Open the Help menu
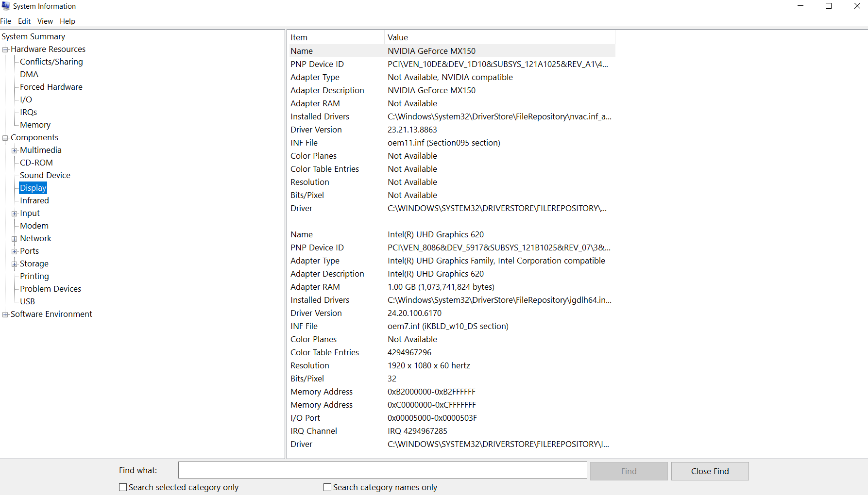 [x=68, y=21]
